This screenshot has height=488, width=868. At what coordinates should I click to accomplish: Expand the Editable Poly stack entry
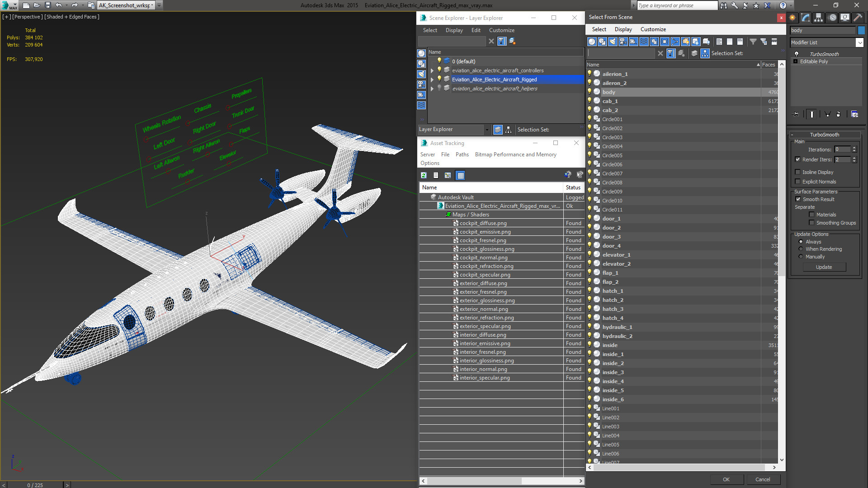click(795, 61)
